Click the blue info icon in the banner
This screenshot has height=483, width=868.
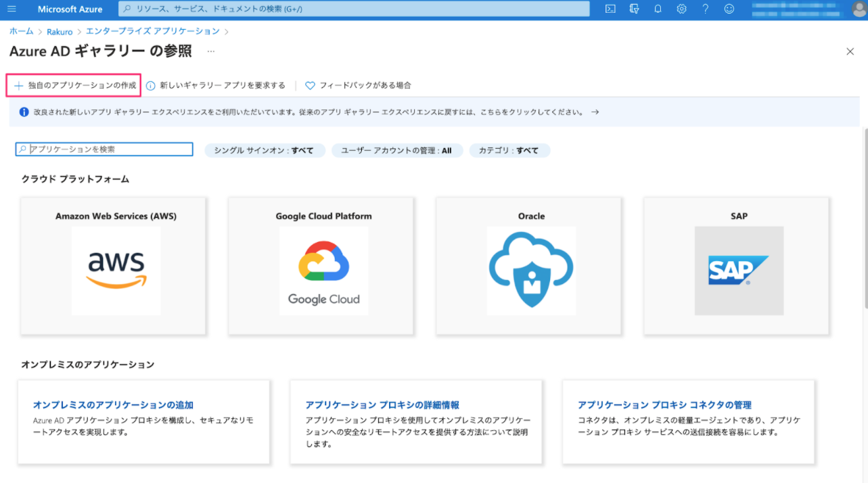pyautogui.click(x=24, y=112)
